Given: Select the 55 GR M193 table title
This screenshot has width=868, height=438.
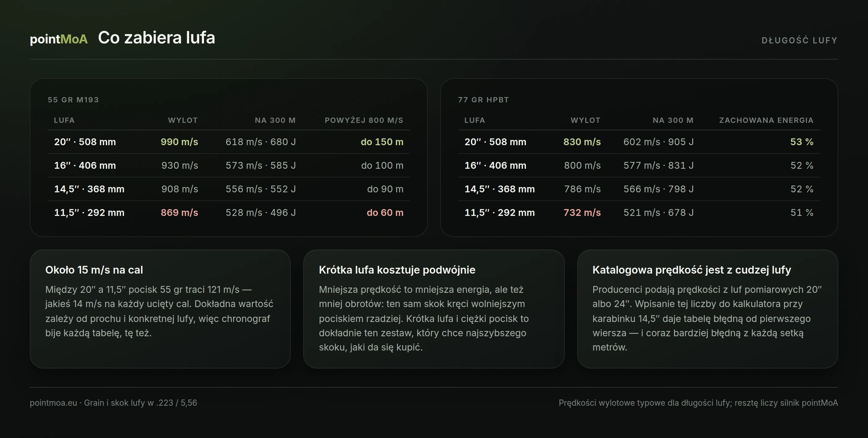Looking at the screenshot, I should pos(73,100).
